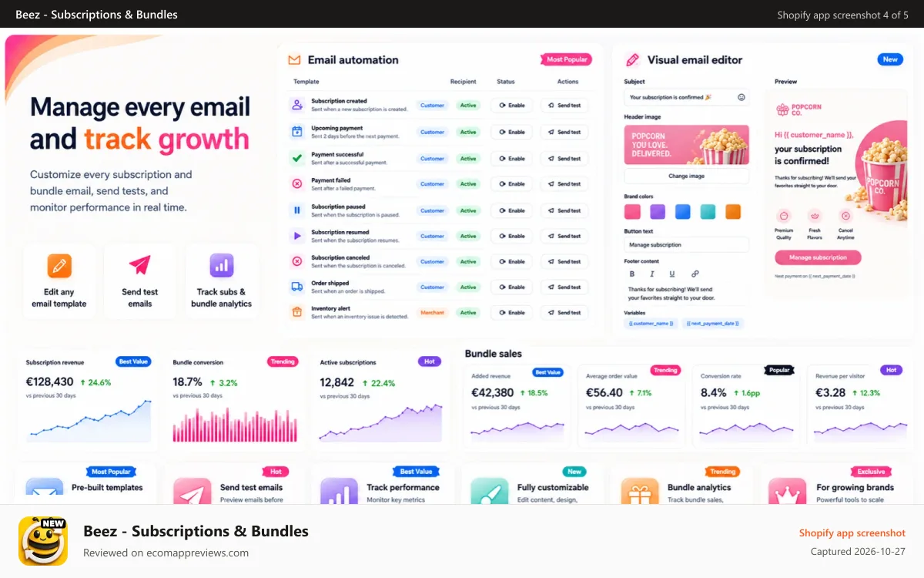Click the Popcorn Co. logo in preview

798,110
